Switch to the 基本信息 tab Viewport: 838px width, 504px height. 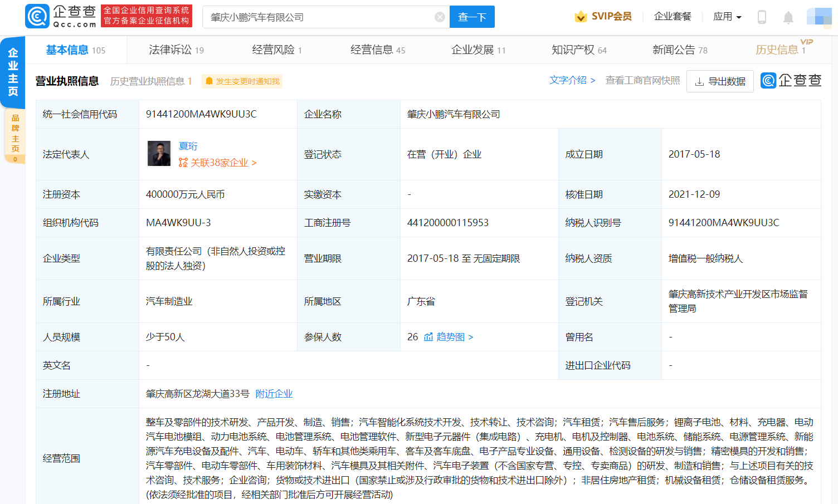coord(75,50)
